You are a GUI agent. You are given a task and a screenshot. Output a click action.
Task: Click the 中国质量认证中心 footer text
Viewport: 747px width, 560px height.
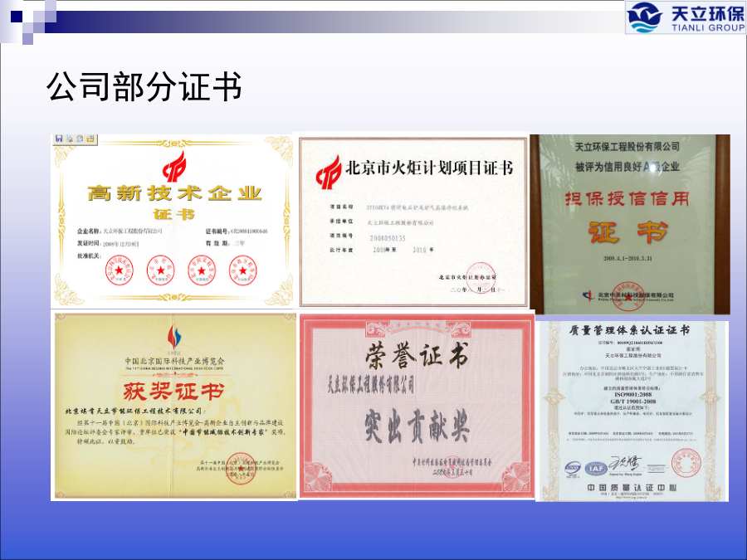click(x=632, y=488)
